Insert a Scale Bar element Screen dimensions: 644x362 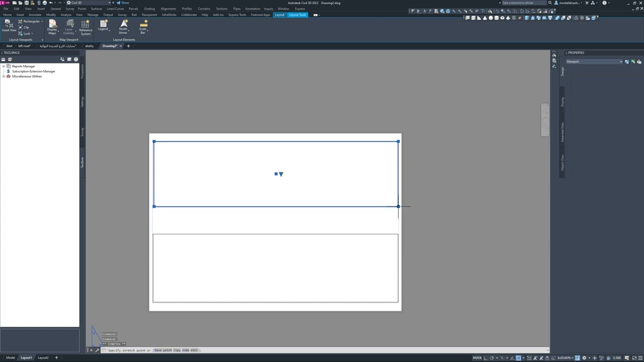pos(143,28)
